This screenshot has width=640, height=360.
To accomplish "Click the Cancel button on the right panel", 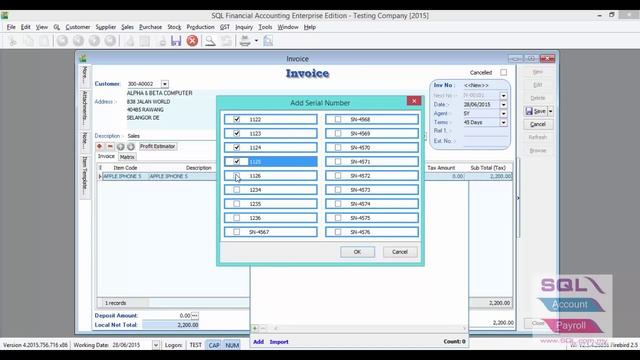I will click(538, 124).
